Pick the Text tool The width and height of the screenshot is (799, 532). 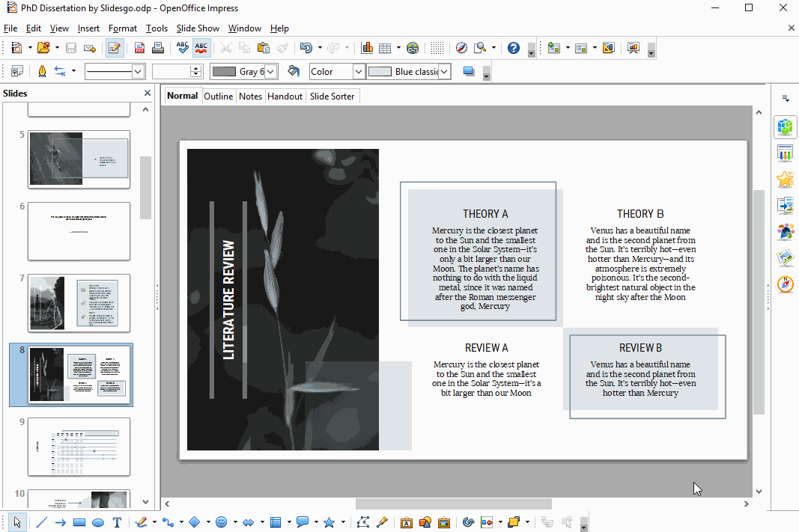[x=117, y=522]
